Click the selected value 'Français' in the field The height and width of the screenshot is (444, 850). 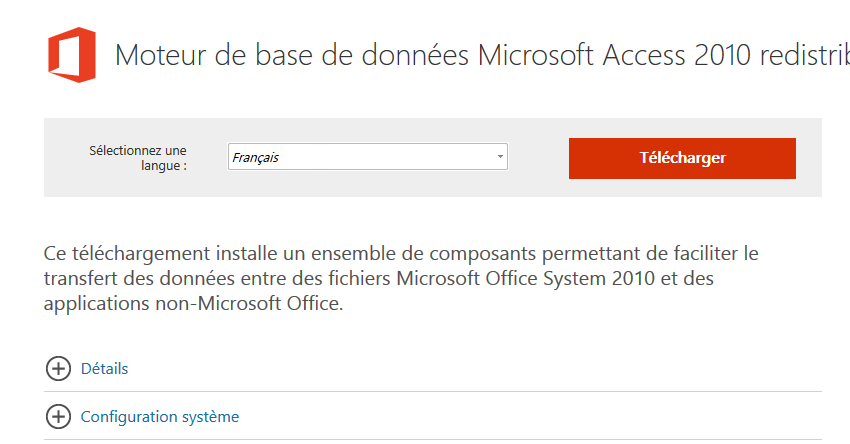[x=255, y=158]
